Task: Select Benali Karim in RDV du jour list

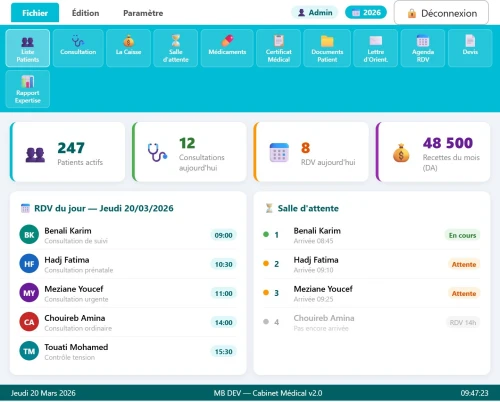Action: coord(128,235)
